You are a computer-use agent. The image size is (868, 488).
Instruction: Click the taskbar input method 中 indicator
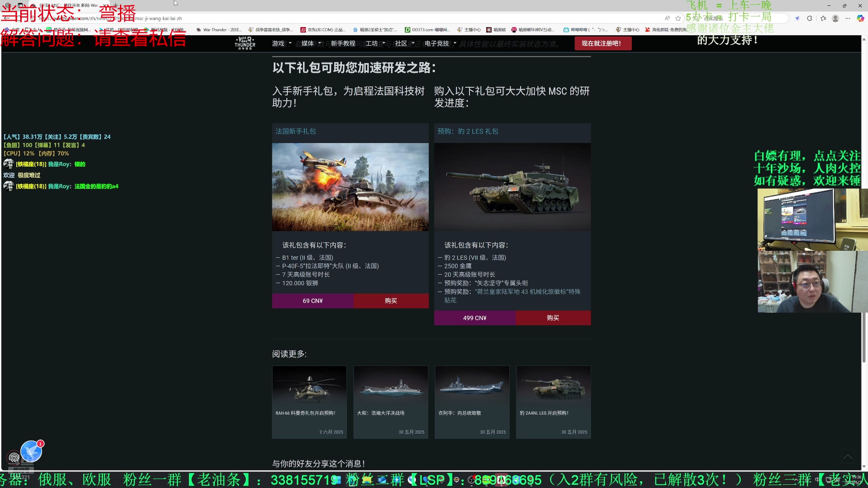[x=817, y=480]
